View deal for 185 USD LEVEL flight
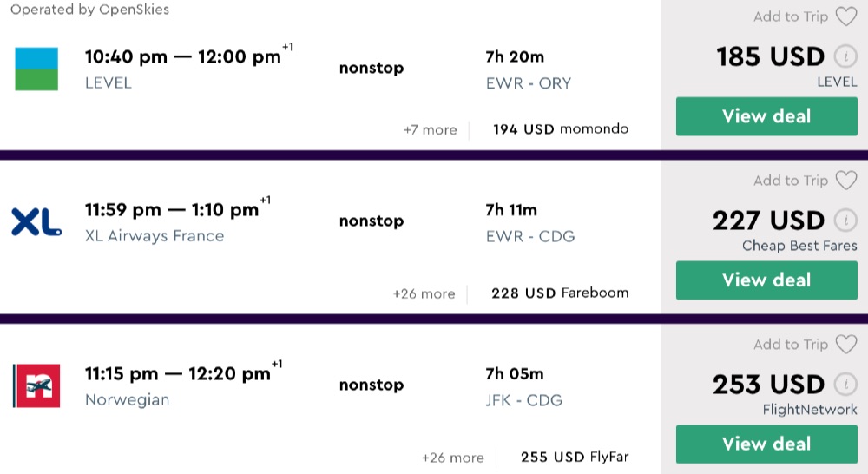 766,116
